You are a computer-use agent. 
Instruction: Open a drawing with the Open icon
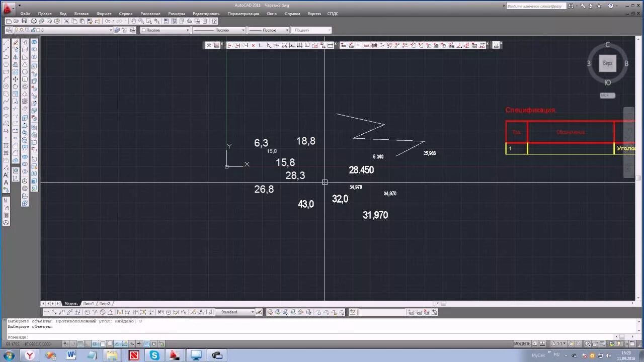point(16,22)
